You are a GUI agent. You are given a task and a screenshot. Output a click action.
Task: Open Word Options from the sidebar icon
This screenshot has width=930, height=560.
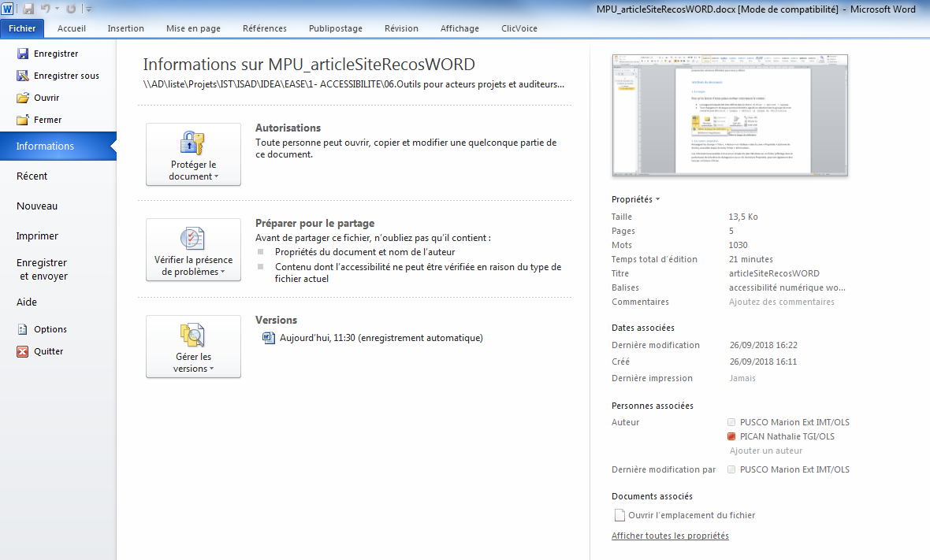23,329
